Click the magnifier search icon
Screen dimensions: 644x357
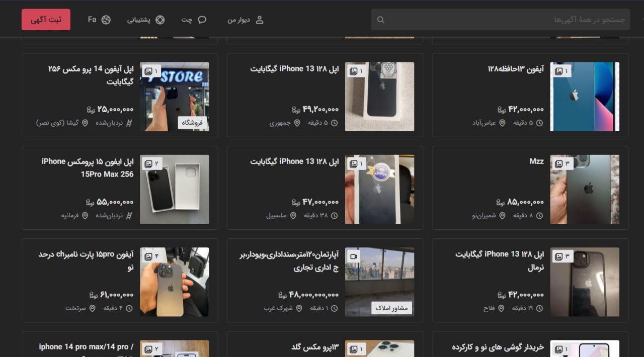tap(381, 20)
